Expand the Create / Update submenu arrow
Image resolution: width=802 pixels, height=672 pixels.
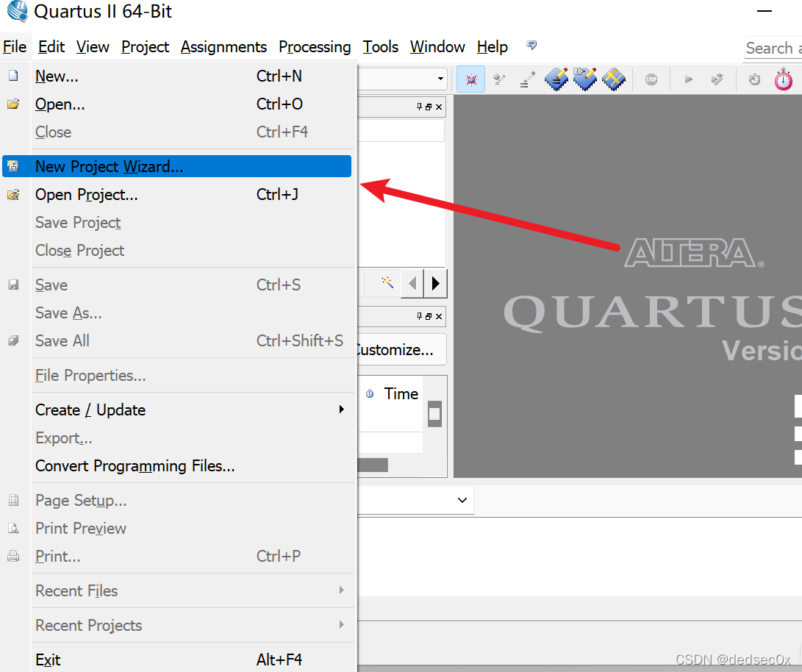[341, 409]
